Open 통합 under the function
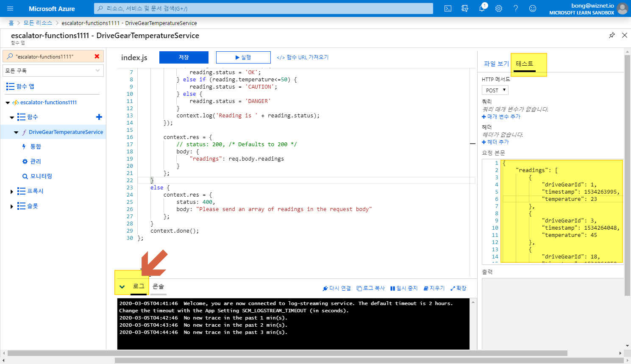631x364 pixels. click(x=36, y=147)
